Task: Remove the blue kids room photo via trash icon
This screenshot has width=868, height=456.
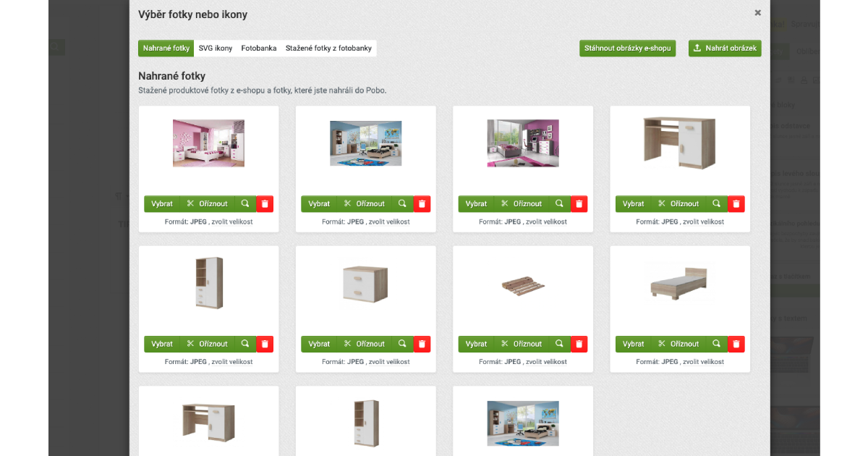Action: pos(422,204)
